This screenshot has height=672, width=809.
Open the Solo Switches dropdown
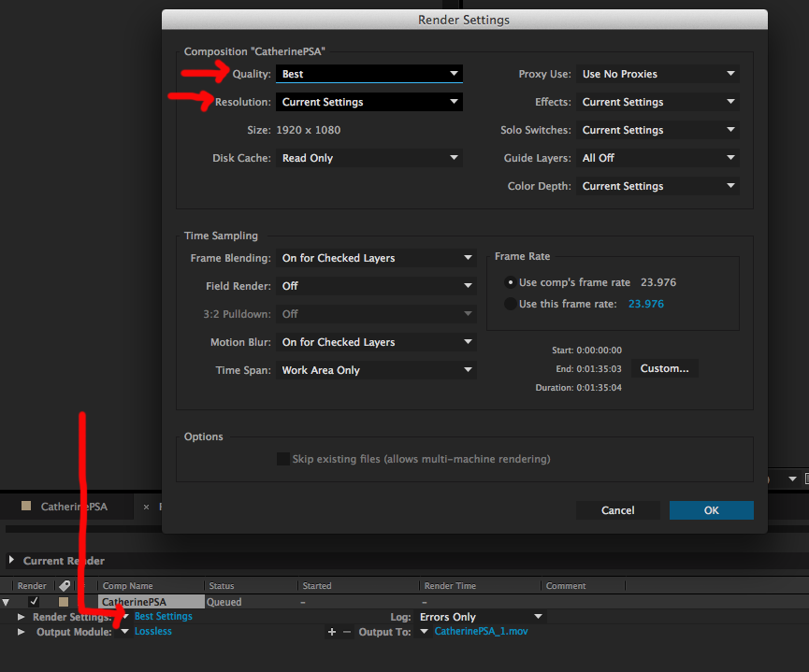coord(657,130)
